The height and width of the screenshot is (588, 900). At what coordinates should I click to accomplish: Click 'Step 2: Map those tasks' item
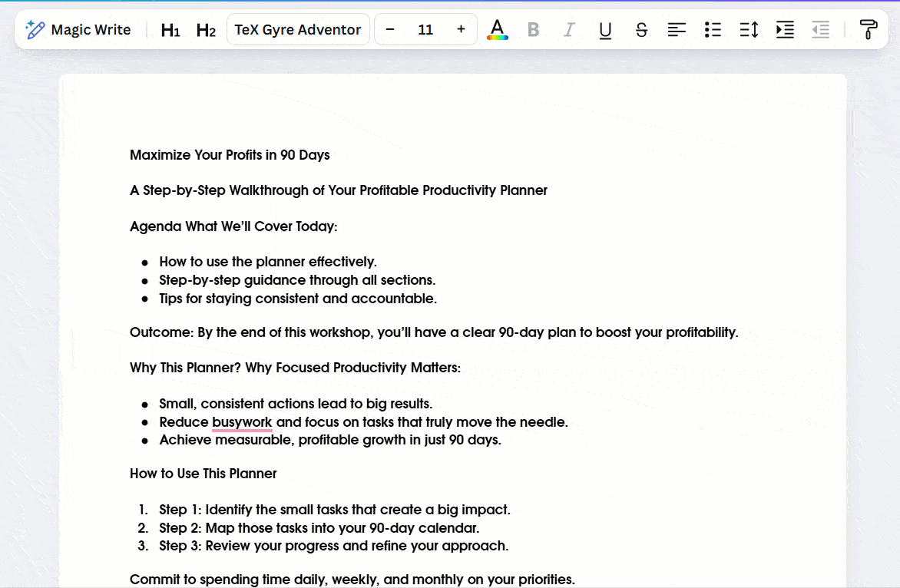(319, 528)
